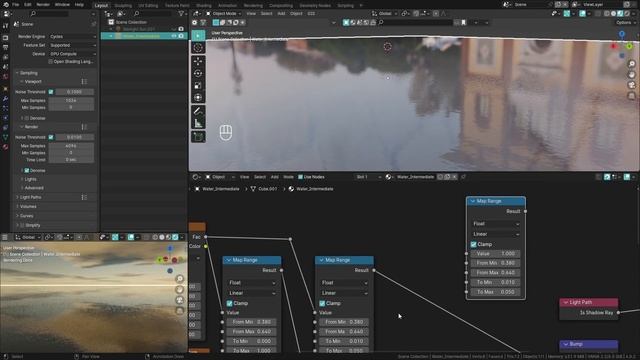This screenshot has width=640, height=360.
Task: Open the Object Mode dropdown
Action: click(x=224, y=13)
